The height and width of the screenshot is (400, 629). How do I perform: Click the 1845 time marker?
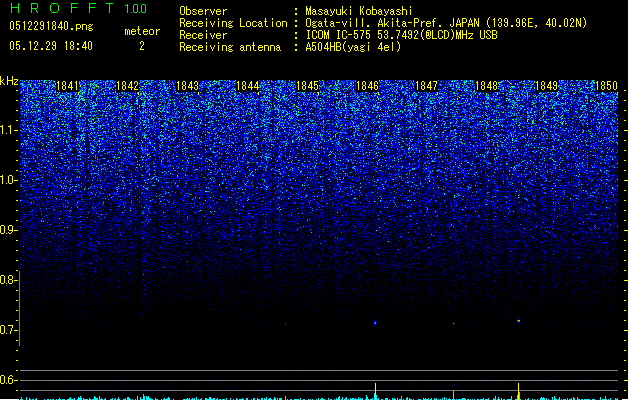pos(307,86)
